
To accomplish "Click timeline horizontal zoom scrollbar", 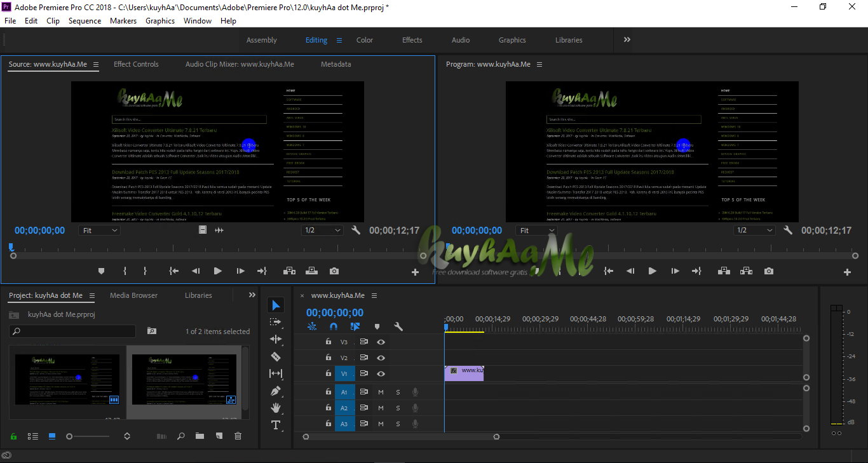I will pos(401,437).
